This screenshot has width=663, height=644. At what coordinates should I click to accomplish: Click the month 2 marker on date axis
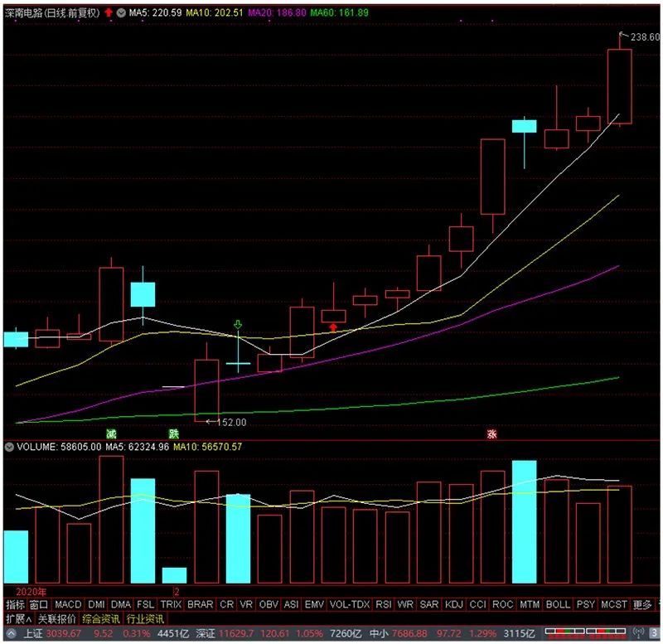(177, 592)
